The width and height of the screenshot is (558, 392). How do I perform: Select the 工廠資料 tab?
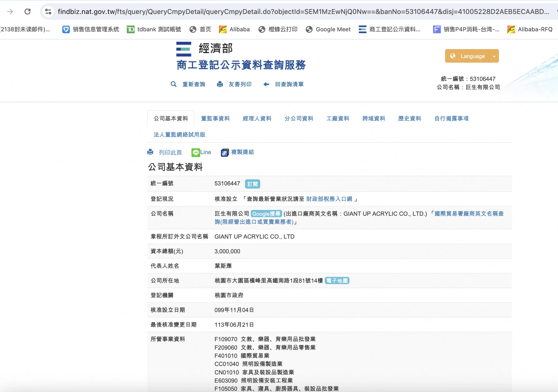pos(338,118)
